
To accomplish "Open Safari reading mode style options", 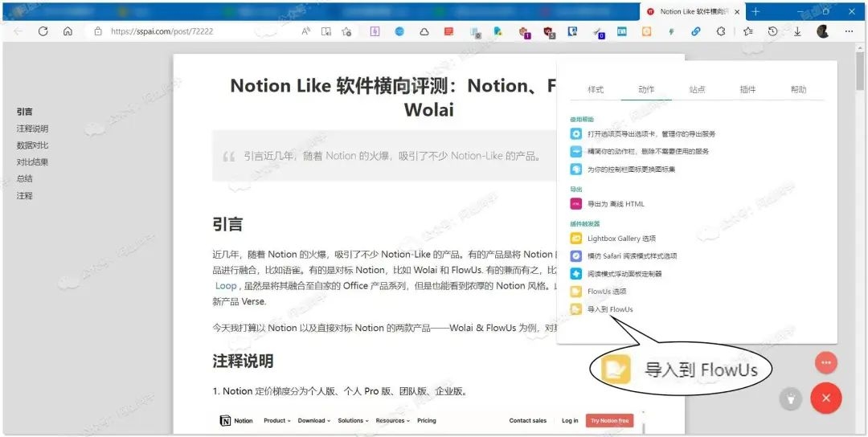I will click(x=624, y=256).
